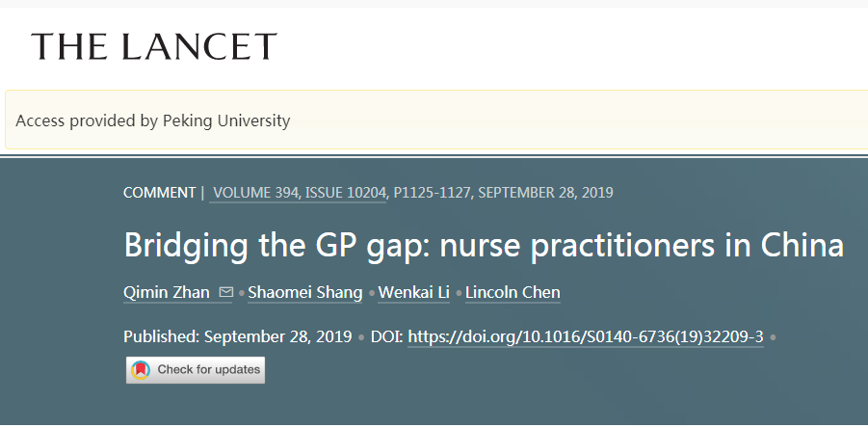868x428 pixels.
Task: Open author Qimin Zhan's details
Action: [x=167, y=293]
